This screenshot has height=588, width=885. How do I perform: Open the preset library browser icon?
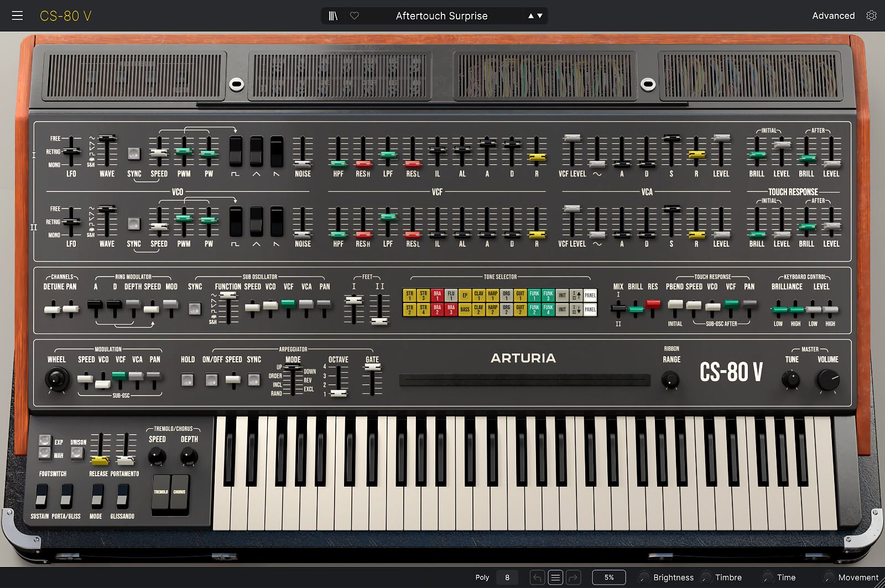click(x=333, y=15)
